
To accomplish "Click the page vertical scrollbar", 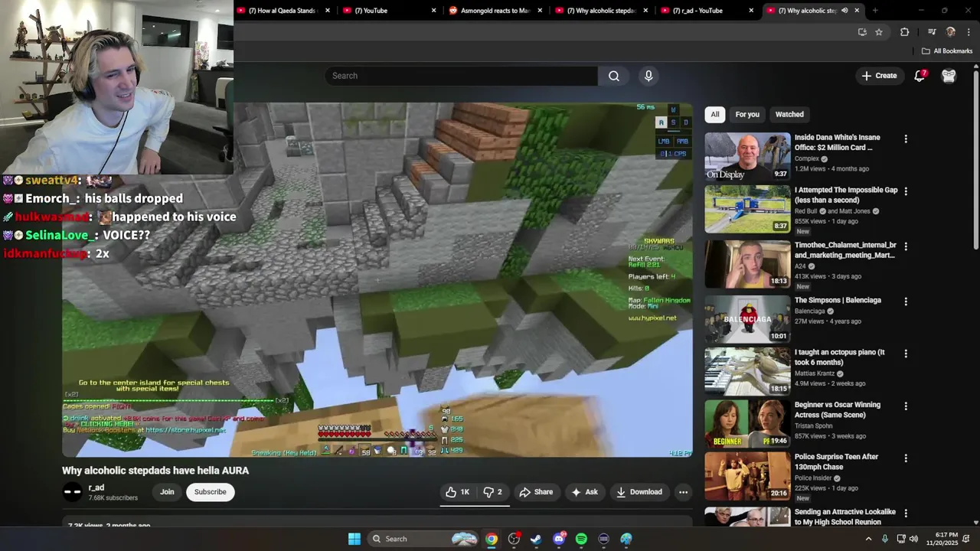I will tap(975, 291).
